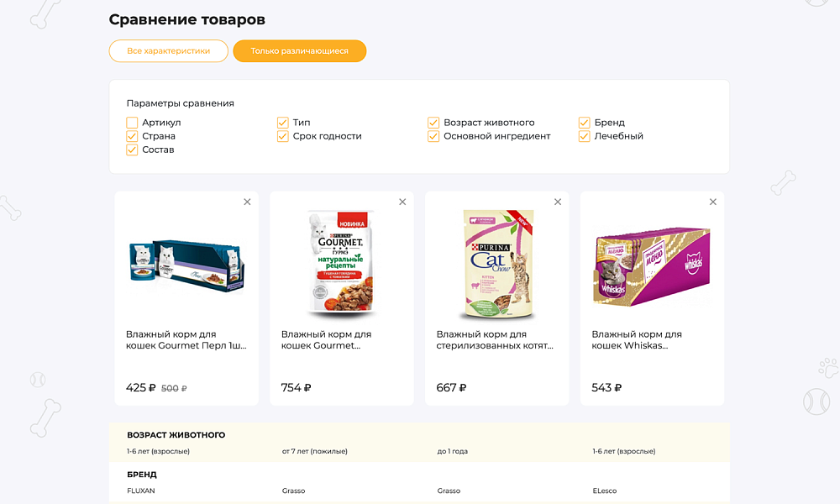Uncheck the Тип parameter
Screen dimensions: 840x504
tap(283, 123)
